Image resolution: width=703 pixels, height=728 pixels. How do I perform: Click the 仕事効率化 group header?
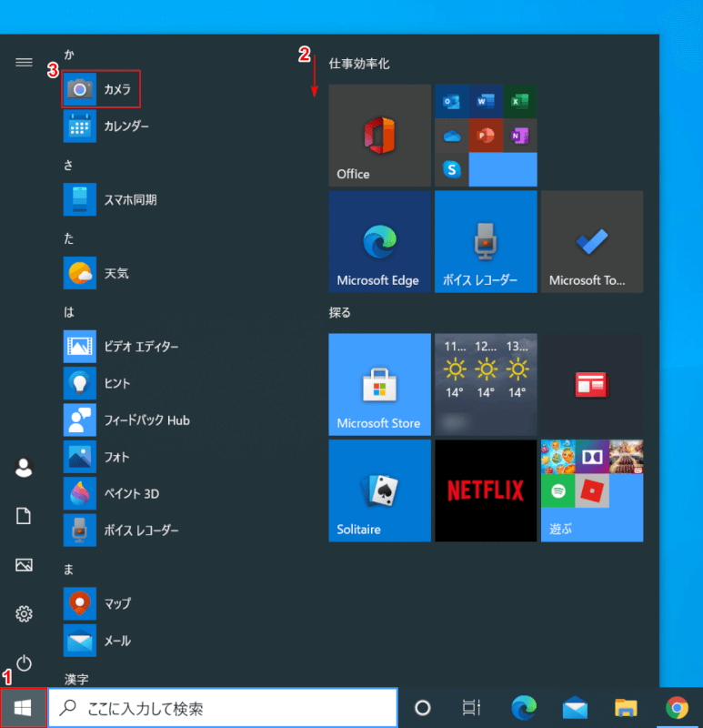359,64
